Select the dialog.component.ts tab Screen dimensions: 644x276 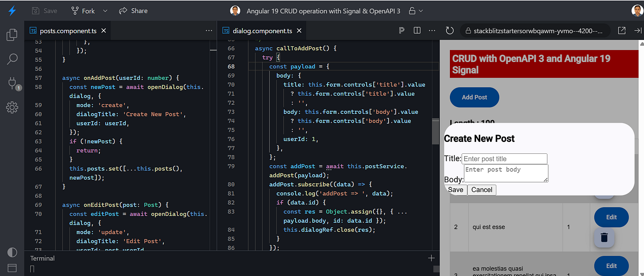click(262, 31)
